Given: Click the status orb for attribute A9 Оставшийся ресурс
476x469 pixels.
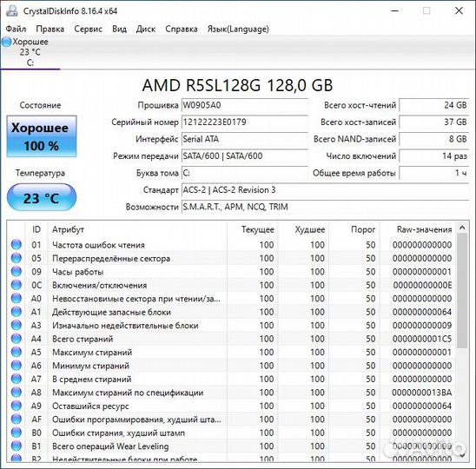Looking at the screenshot, I should pyautogui.click(x=17, y=406).
